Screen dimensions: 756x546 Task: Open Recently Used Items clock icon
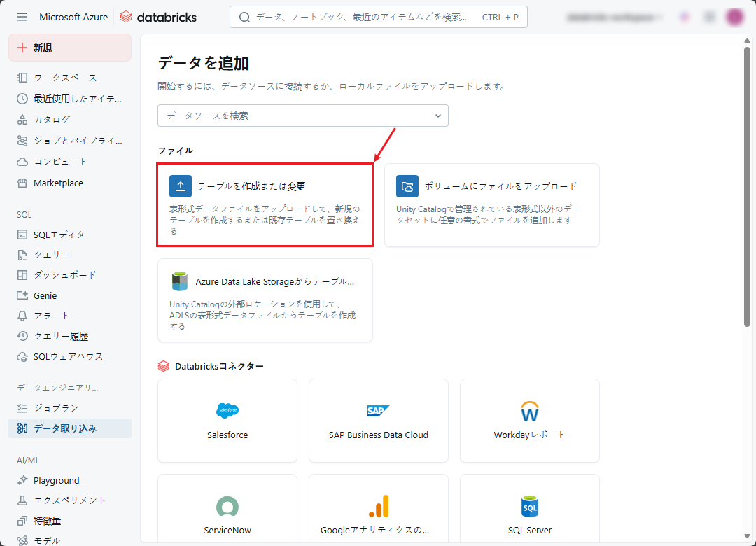(22, 99)
